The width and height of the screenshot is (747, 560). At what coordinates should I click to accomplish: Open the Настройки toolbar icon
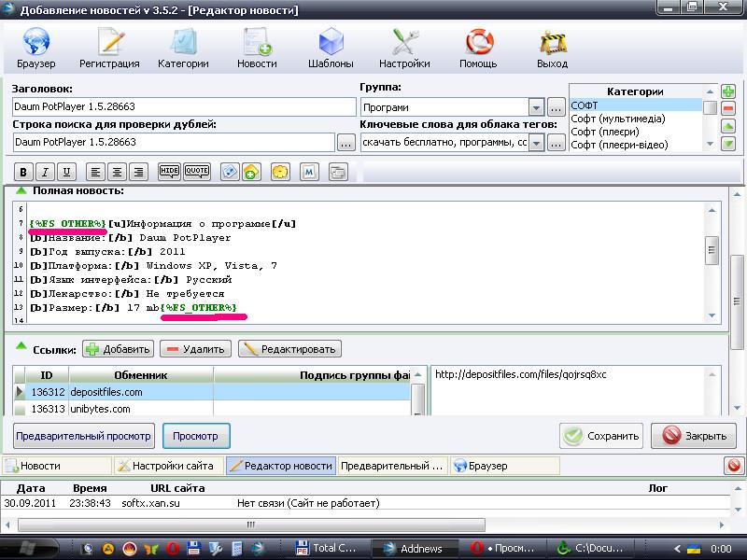404,48
